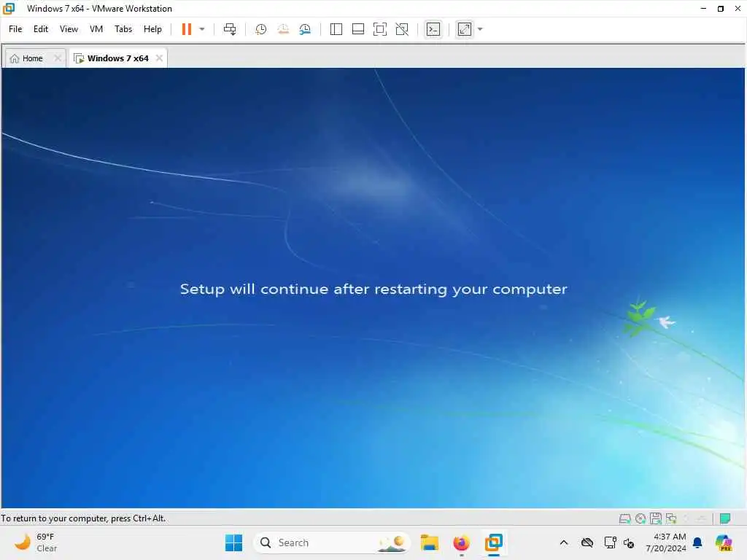This screenshot has height=560, width=747.
Task: Enter full screen mode
Action: pyautogui.click(x=379, y=29)
